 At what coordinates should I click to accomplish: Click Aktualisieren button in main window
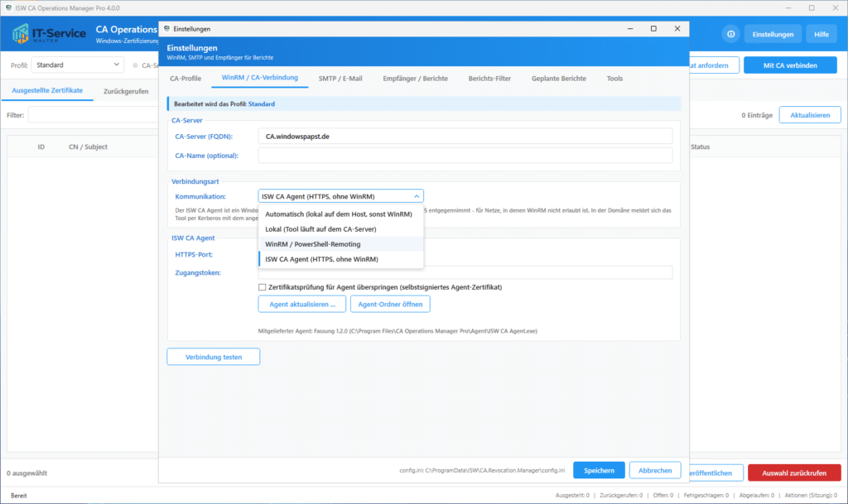tap(810, 115)
